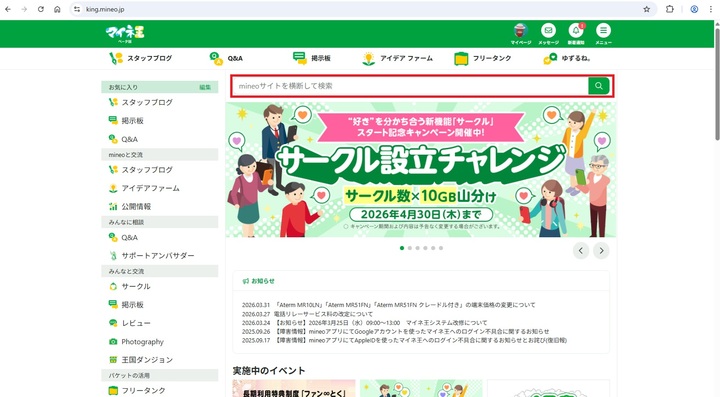720x397 pixels.
Task: Select the fifth carousel dot
Action: [433, 248]
